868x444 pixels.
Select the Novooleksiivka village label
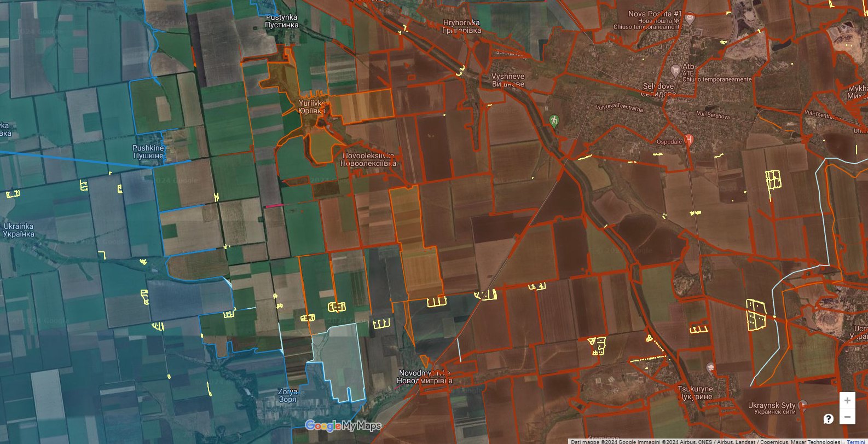[368, 159]
